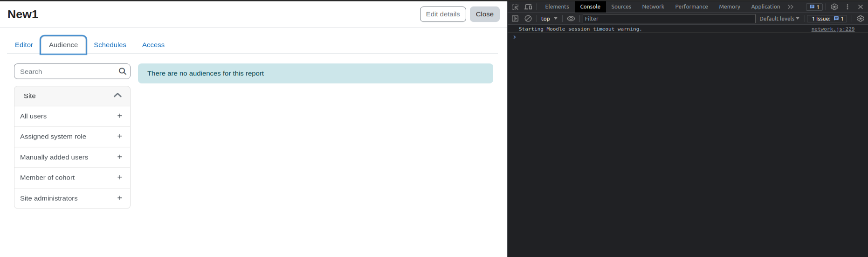The image size is (868, 257).
Task: Open DevTools Elements tab
Action: (557, 7)
